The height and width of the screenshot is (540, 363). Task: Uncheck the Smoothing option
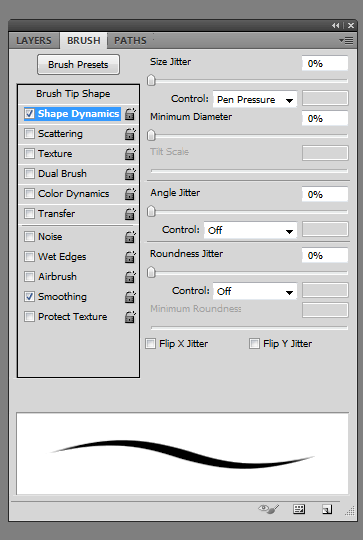(30, 297)
